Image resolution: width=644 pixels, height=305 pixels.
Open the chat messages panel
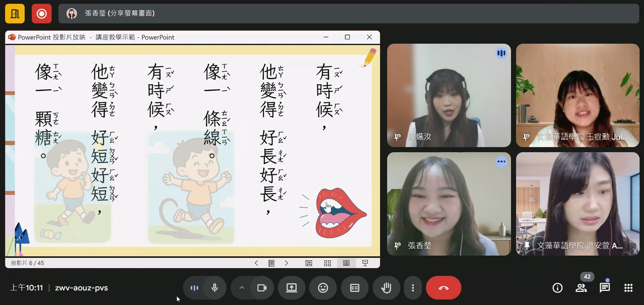(x=605, y=288)
